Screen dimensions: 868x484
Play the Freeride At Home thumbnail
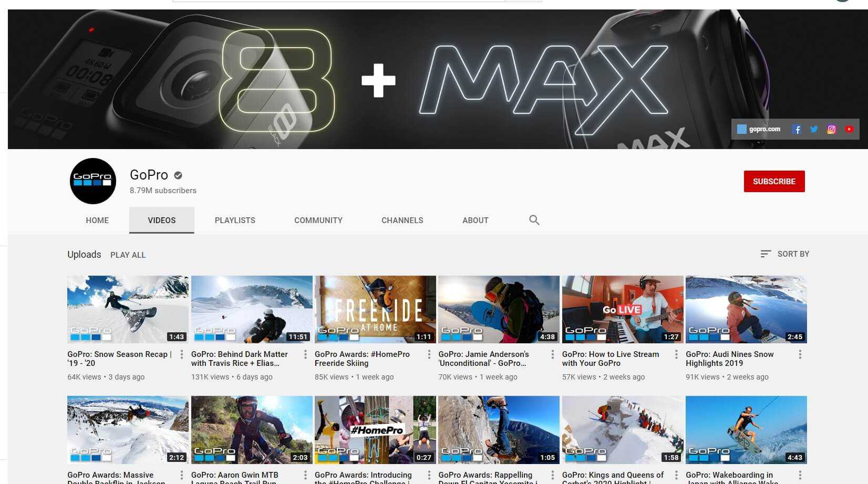click(375, 310)
